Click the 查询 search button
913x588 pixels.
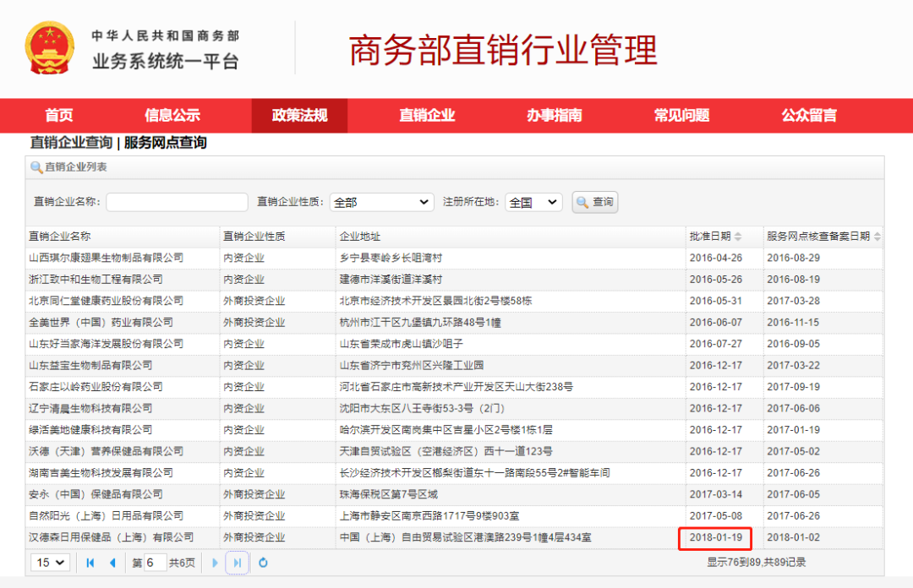tap(595, 203)
